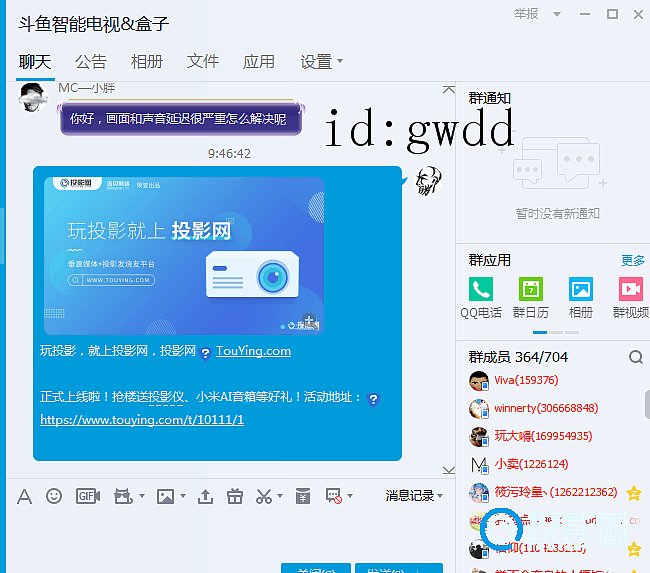Open 相册 tab
This screenshot has width=650, height=573.
click(147, 62)
